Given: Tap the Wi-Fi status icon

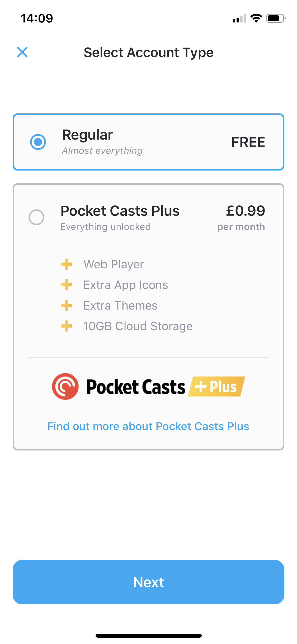Looking at the screenshot, I should pos(256,18).
